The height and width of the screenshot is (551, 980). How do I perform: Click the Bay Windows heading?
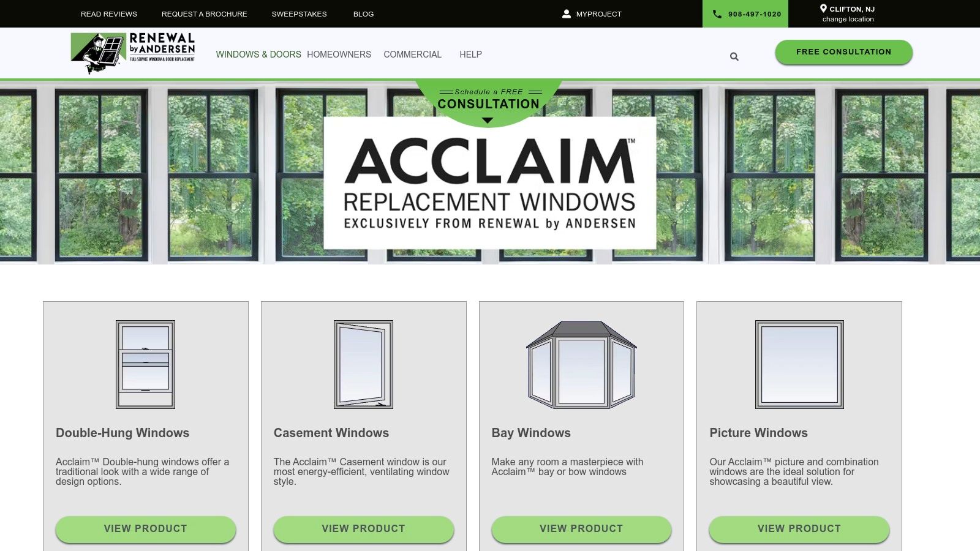point(531,433)
